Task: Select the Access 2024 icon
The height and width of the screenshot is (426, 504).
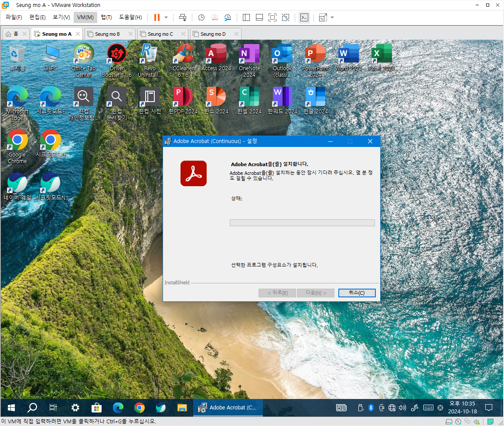Action: (216, 58)
